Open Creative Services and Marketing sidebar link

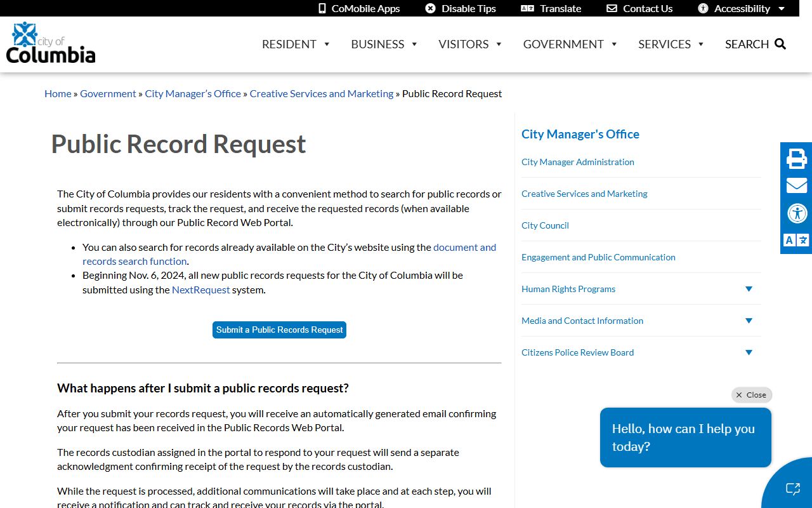pyautogui.click(x=584, y=194)
